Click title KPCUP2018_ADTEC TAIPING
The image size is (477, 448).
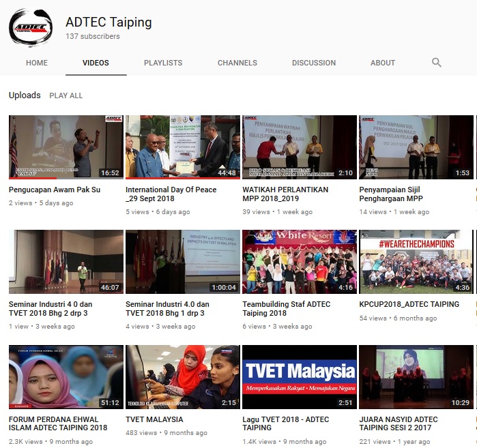tap(409, 304)
